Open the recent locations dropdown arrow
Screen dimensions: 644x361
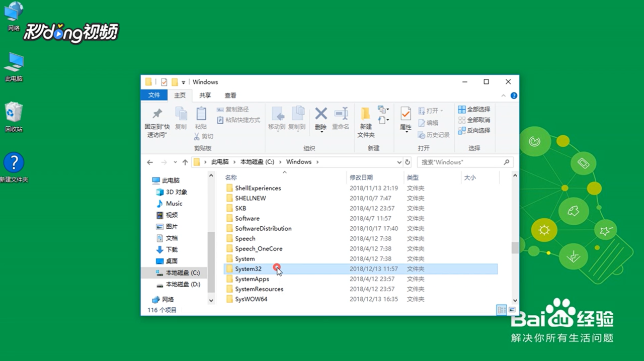(175, 162)
